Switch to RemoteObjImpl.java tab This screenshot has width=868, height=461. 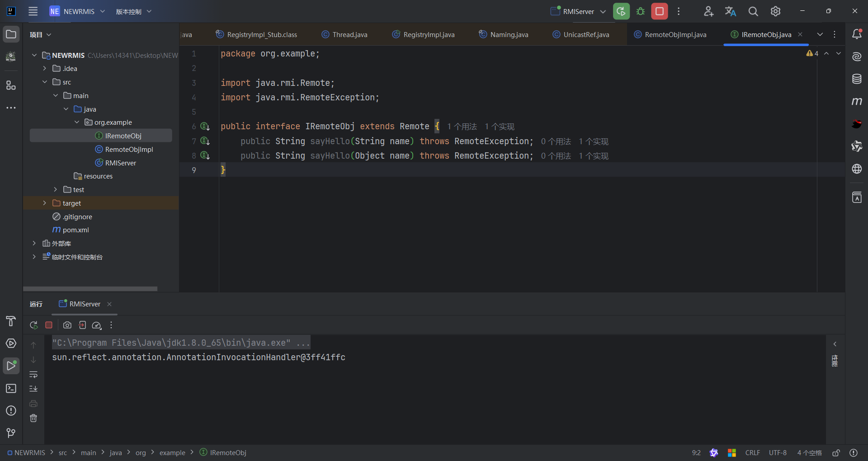(670, 34)
